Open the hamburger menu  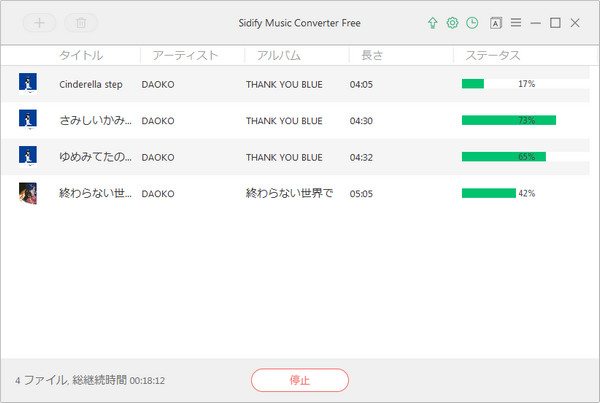coord(516,23)
